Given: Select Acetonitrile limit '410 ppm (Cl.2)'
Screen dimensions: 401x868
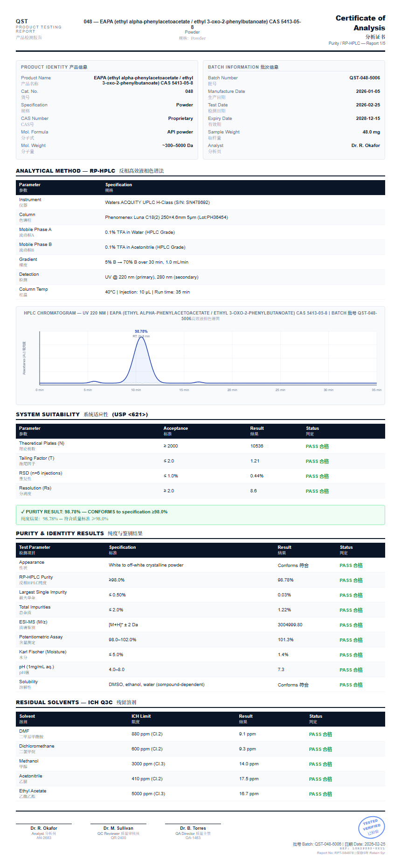Looking at the screenshot, I should pos(147,779).
